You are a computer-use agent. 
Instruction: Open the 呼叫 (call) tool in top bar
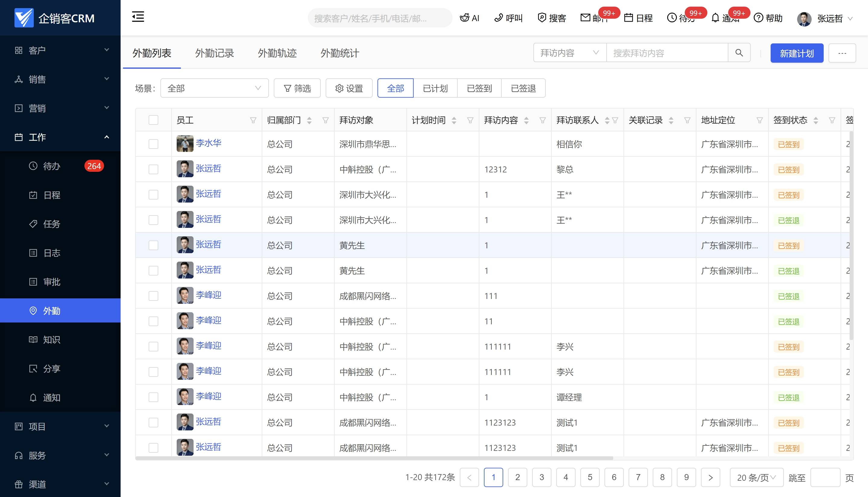pos(508,18)
